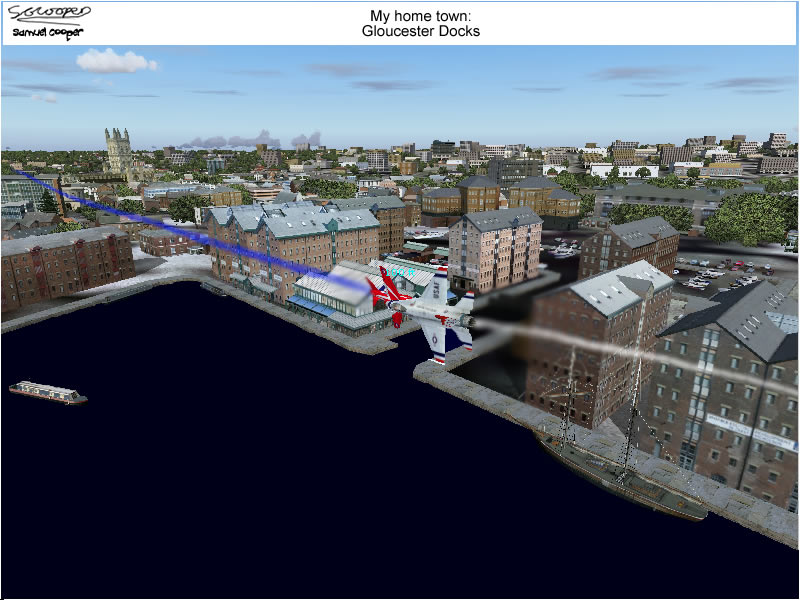Click the car park with parked cars

click(x=722, y=273)
